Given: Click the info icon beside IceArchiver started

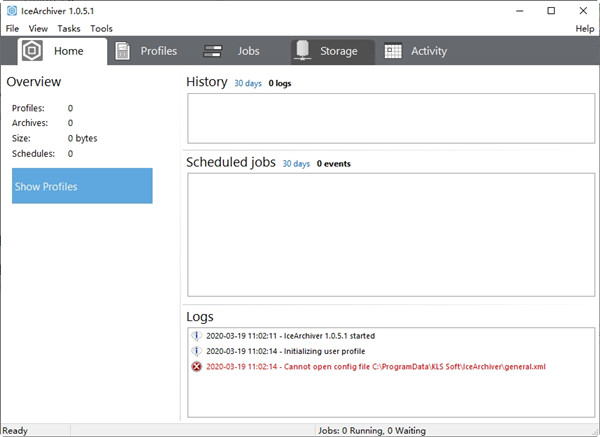Looking at the screenshot, I should coord(196,336).
